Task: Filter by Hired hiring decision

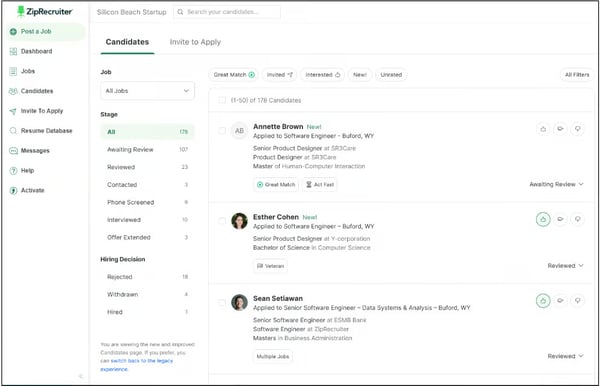Action: (x=147, y=312)
